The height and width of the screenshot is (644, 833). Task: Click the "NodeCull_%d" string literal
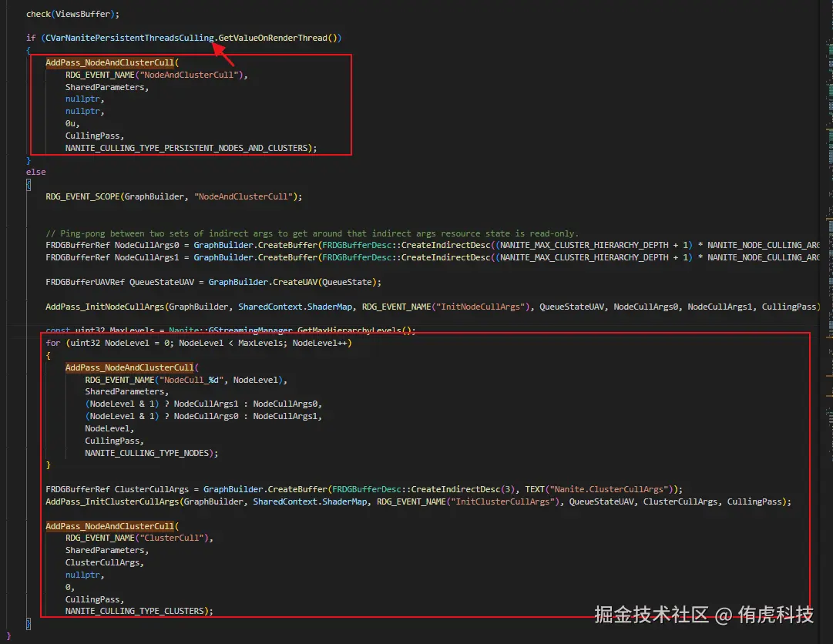click(x=191, y=380)
